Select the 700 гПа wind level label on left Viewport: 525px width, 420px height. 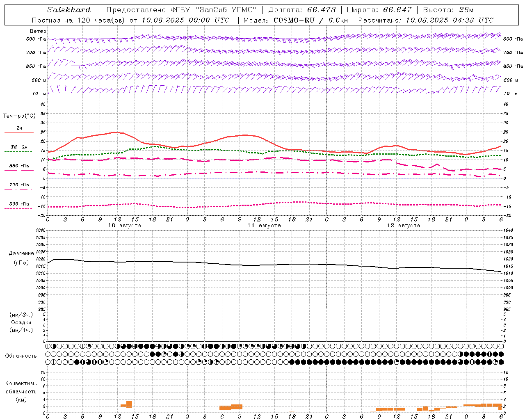(36, 52)
